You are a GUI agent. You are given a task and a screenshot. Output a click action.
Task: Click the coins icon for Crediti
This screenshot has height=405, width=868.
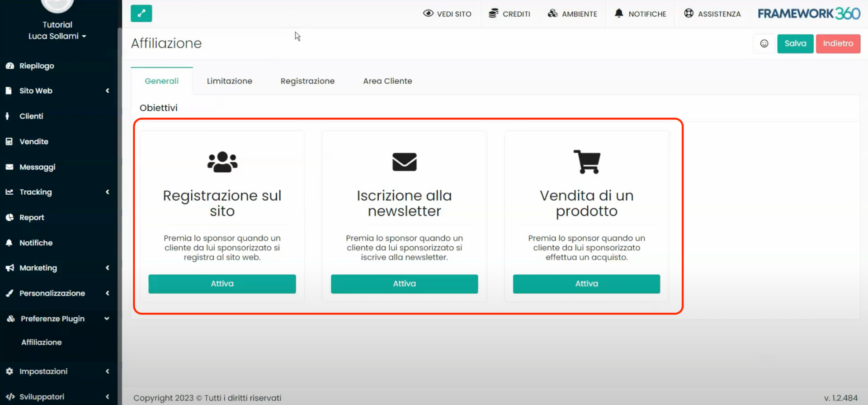(x=493, y=14)
